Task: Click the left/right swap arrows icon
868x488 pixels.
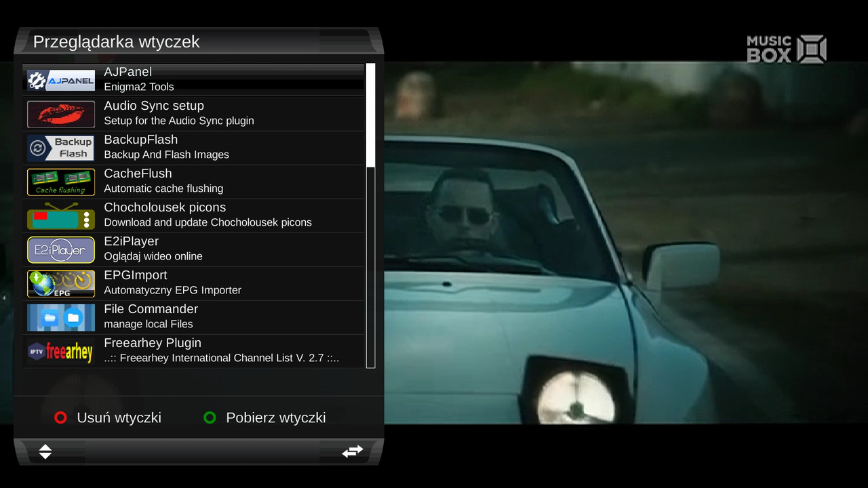Action: [353, 451]
